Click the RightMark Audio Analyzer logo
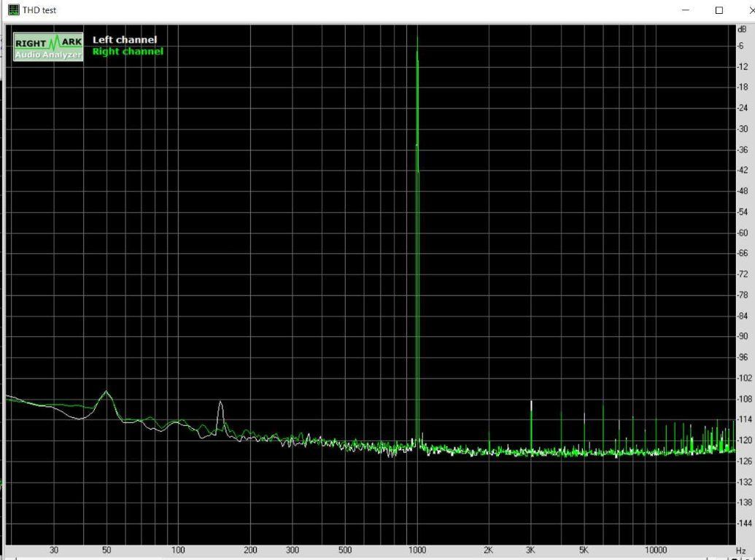Viewport: 755px width, 560px height. pyautogui.click(x=48, y=47)
